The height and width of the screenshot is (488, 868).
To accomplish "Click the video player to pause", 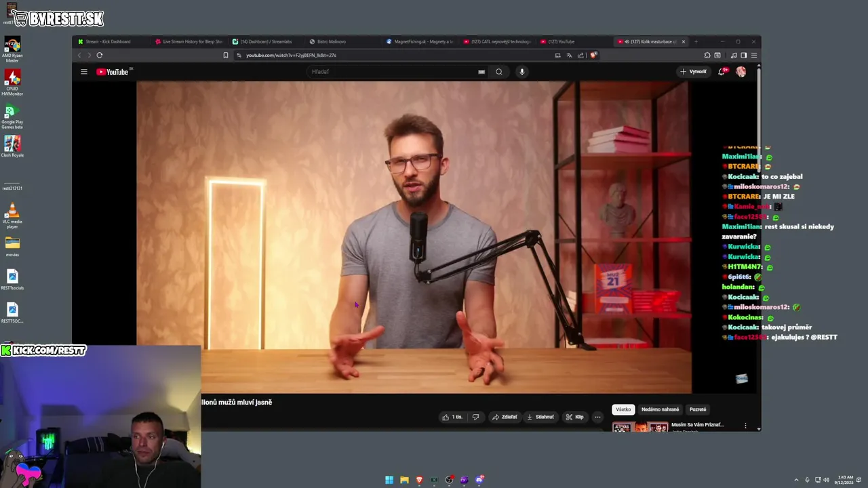I will click(x=414, y=237).
